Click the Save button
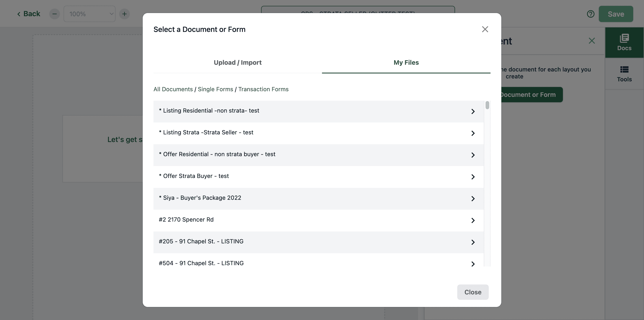 pos(616,14)
